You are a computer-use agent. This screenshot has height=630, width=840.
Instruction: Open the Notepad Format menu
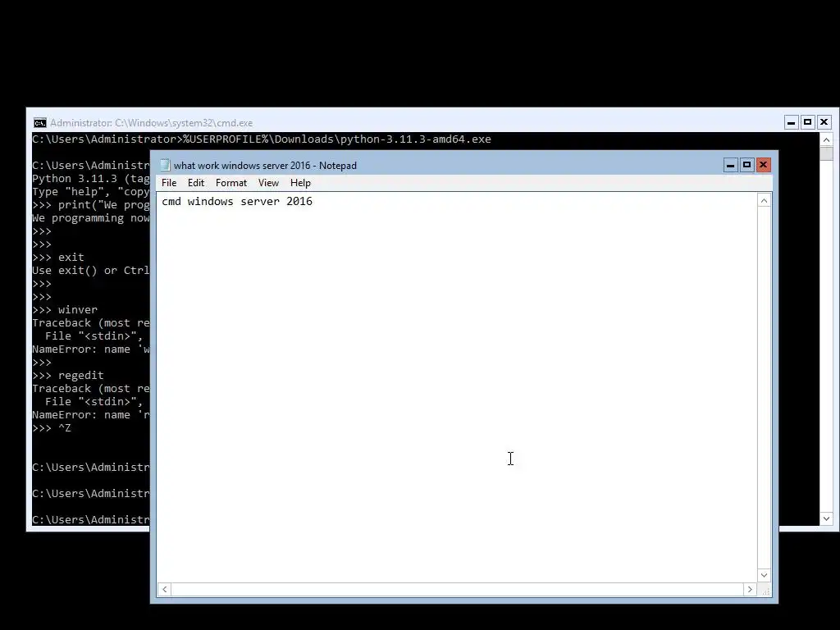231,183
